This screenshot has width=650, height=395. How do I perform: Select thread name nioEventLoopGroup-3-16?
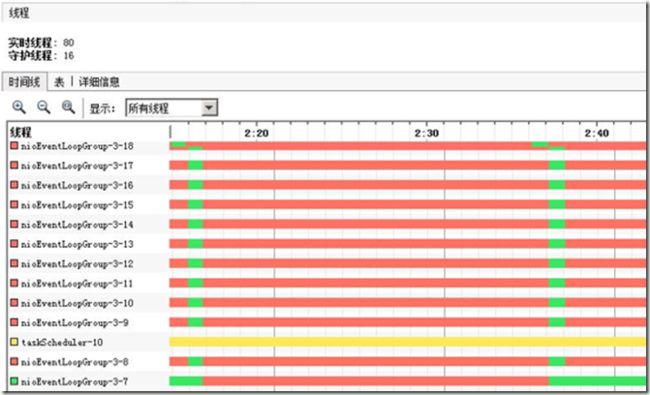click(x=78, y=185)
